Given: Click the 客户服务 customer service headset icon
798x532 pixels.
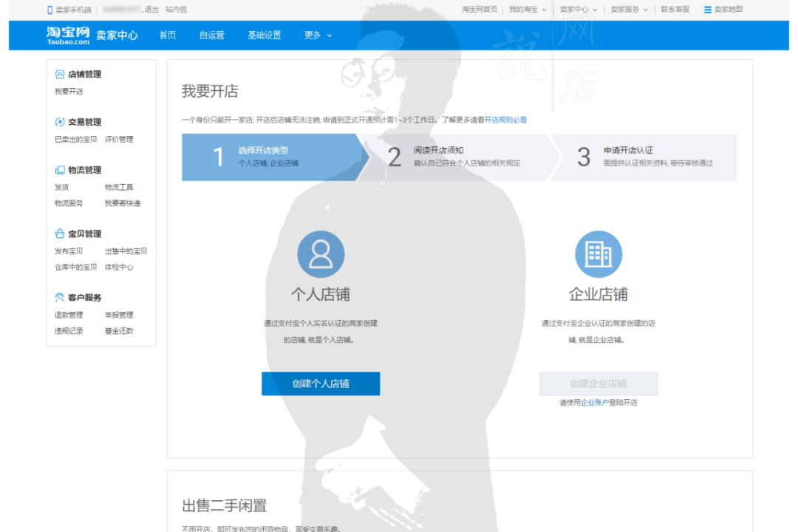Looking at the screenshot, I should [x=61, y=297].
